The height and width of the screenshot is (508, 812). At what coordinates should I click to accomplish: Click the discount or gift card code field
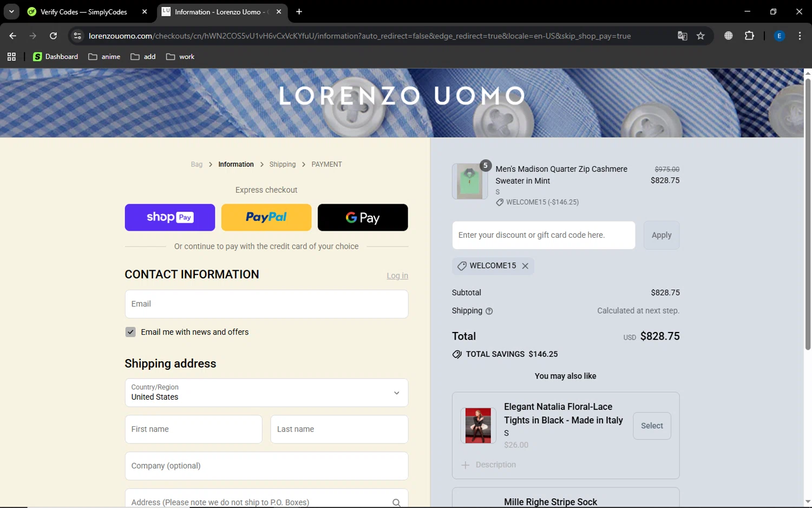(543, 235)
